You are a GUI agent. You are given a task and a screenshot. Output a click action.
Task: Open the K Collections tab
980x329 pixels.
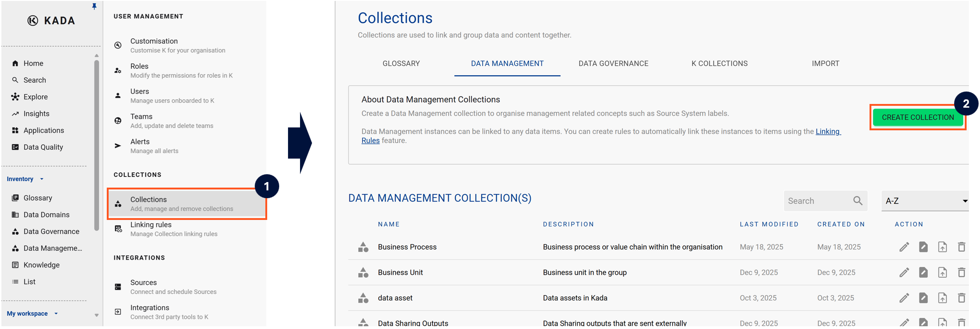pyautogui.click(x=719, y=64)
